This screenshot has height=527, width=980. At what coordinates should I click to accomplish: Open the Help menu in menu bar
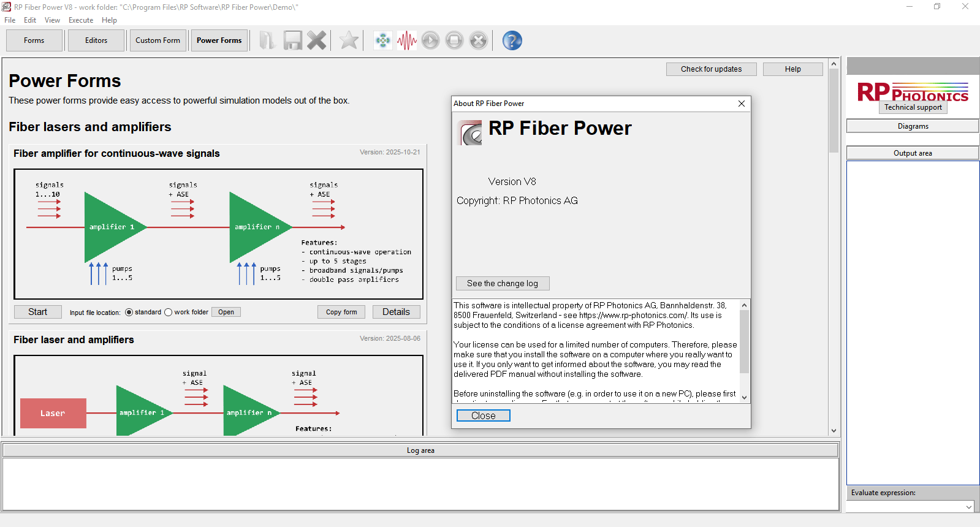pos(109,20)
